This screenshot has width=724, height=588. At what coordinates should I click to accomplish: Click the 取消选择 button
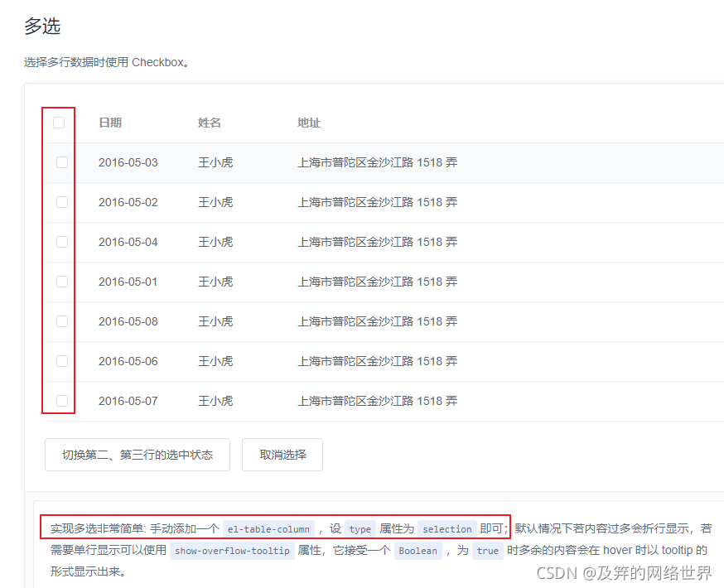(x=282, y=455)
